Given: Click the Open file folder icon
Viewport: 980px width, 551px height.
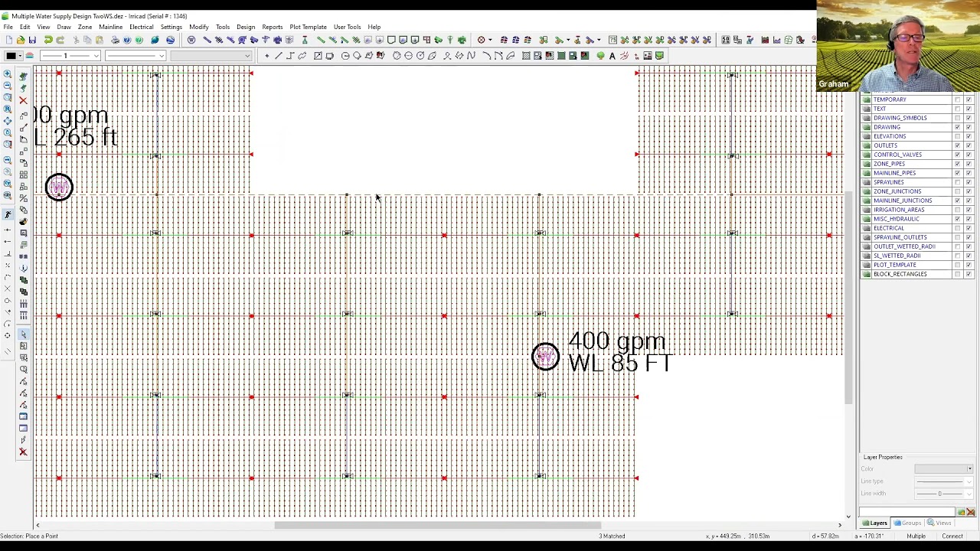Looking at the screenshot, I should pos(20,40).
